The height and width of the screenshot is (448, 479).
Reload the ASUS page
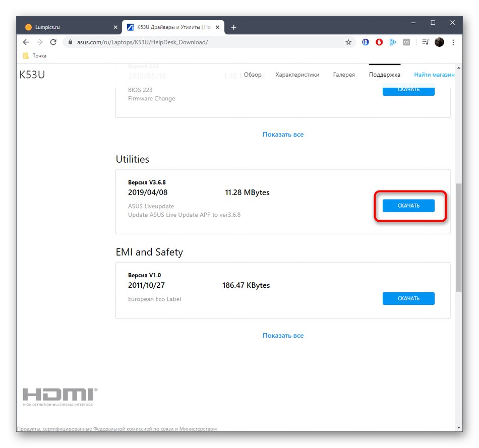pyautogui.click(x=53, y=42)
